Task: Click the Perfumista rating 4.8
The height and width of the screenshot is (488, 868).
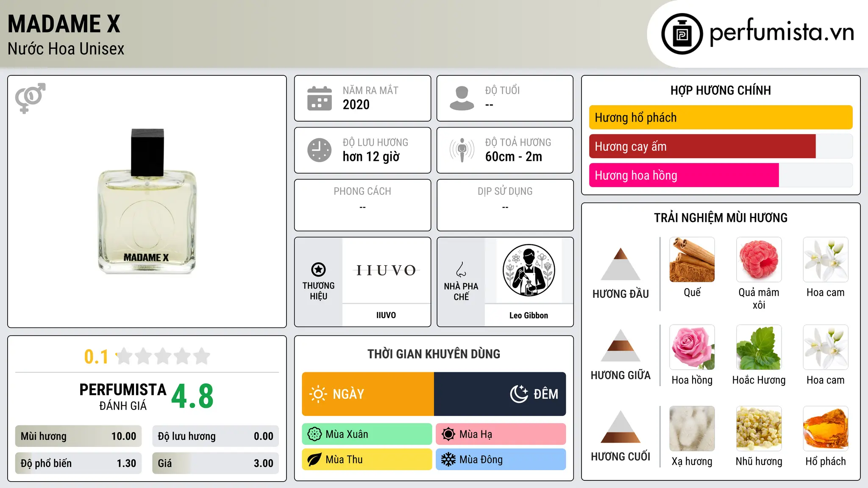Action: pyautogui.click(x=192, y=396)
